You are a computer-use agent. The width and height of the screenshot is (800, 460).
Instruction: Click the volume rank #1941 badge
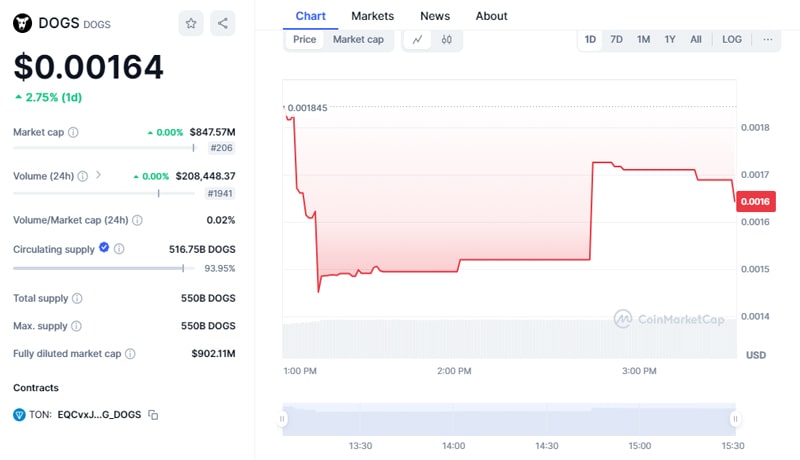pyautogui.click(x=220, y=193)
